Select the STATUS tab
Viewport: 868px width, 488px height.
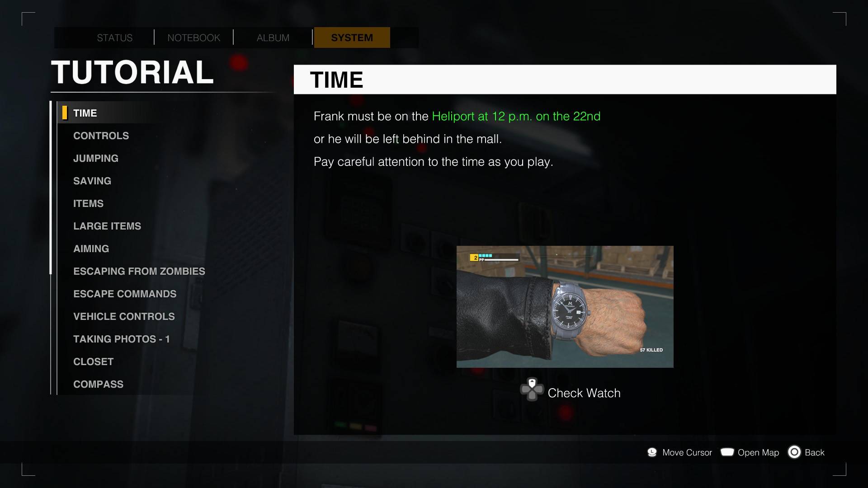[114, 38]
